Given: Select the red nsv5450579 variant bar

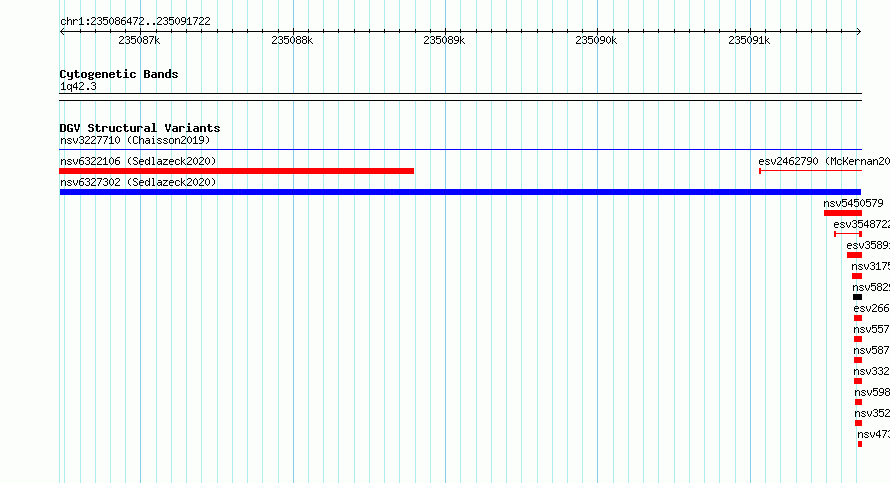Looking at the screenshot, I should tap(843, 213).
